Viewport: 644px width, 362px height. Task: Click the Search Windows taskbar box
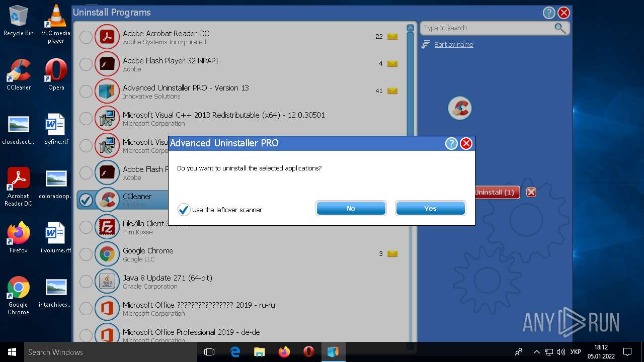point(111,352)
